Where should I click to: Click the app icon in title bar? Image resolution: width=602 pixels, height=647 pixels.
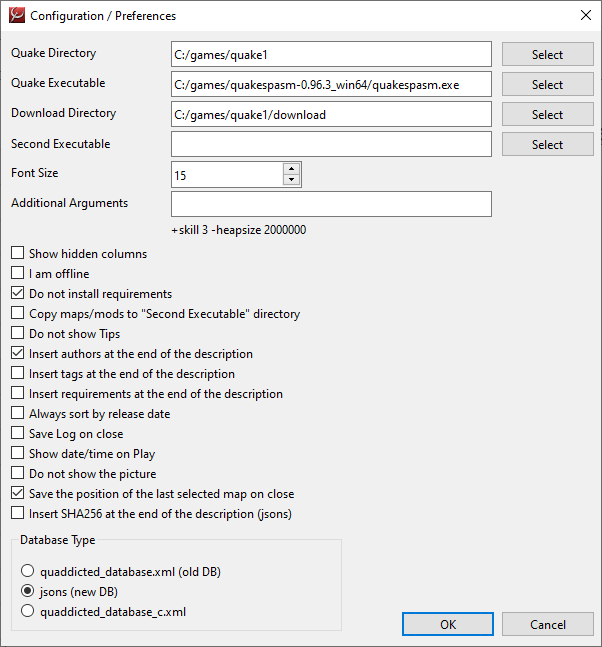16,16
